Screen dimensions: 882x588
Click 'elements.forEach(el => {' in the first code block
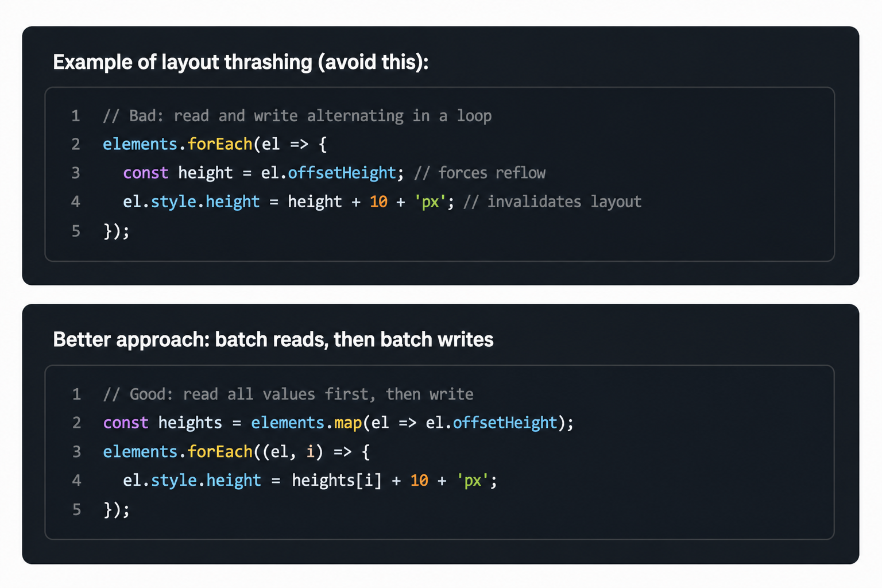click(215, 144)
